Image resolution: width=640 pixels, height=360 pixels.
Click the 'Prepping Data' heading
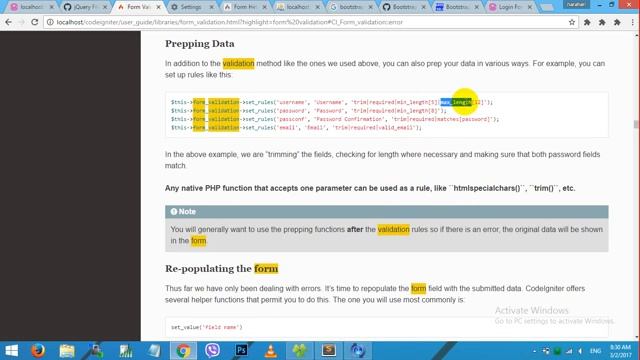[x=200, y=44]
